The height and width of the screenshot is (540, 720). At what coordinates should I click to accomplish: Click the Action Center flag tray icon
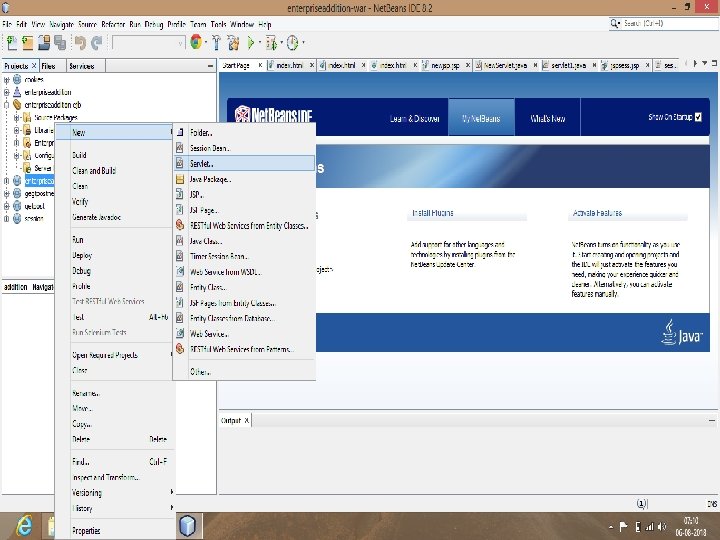point(624,527)
